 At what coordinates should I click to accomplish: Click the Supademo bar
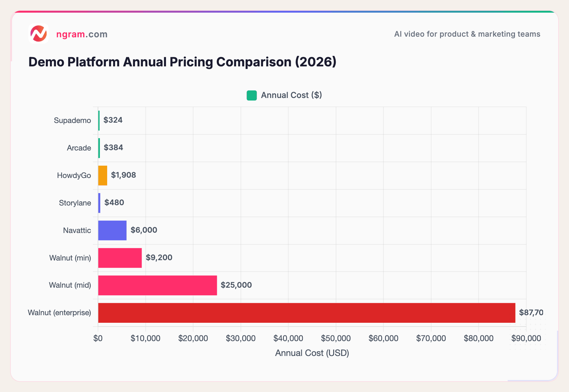99,120
